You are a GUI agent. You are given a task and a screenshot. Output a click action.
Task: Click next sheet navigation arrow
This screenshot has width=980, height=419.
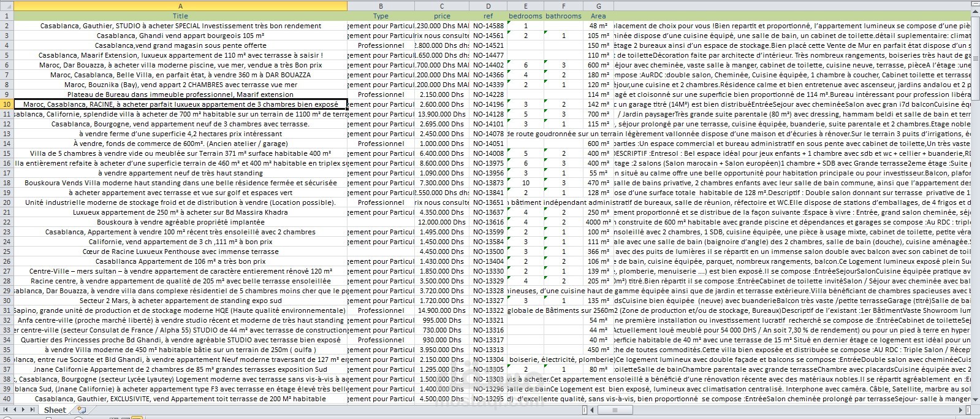click(23, 410)
